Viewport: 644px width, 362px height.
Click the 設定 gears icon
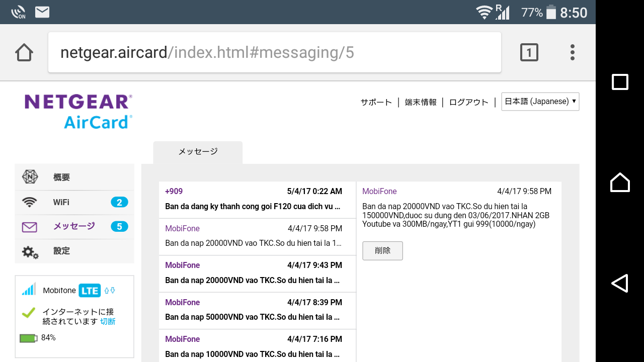coord(30,251)
